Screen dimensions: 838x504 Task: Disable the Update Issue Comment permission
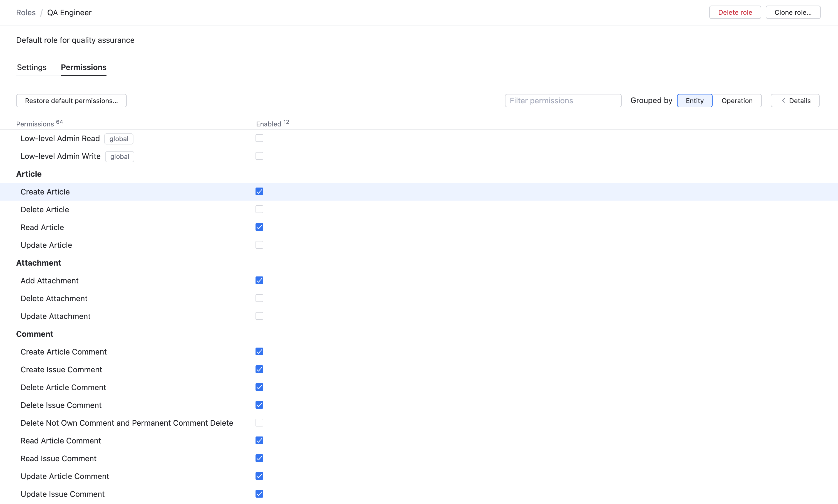coord(259,493)
